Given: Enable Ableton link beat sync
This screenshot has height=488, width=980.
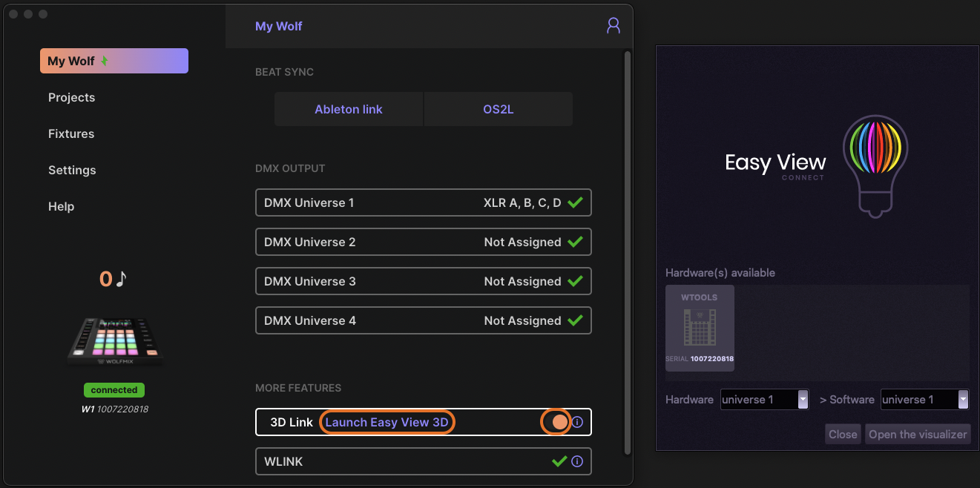Looking at the screenshot, I should [x=349, y=109].
